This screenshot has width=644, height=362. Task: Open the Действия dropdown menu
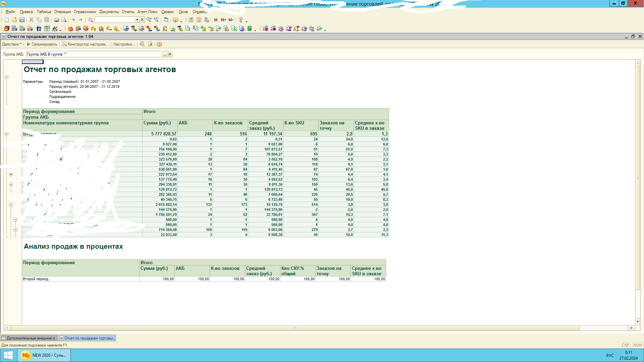tap(12, 44)
